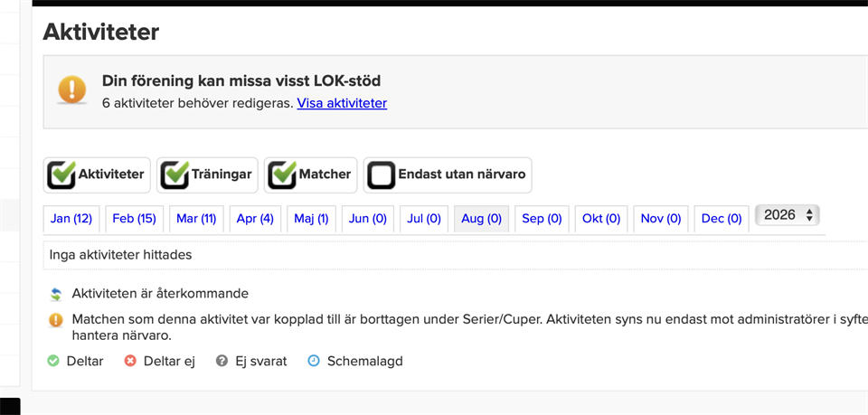Click the grey Ej svarat question icon
The width and height of the screenshot is (868, 415).
[222, 362]
